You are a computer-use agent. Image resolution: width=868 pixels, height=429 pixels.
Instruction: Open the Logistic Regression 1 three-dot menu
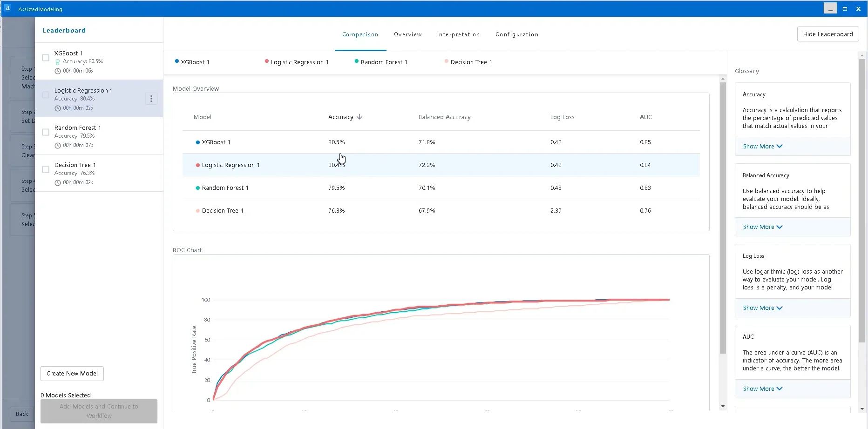pos(151,99)
